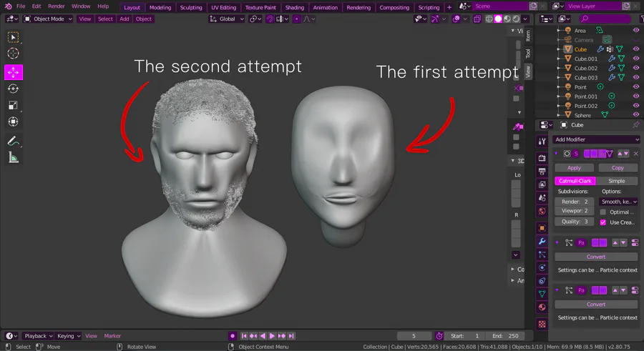Select the Simple subdivision type
Screen dimensions: 644x351
pos(617,181)
